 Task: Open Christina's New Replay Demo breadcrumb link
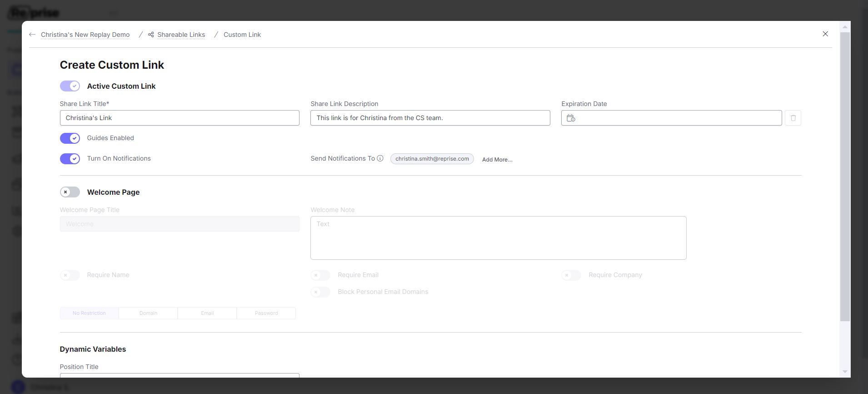click(85, 35)
